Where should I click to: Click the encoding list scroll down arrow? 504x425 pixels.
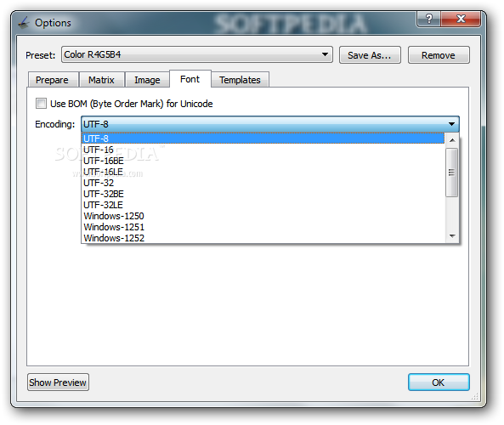(x=452, y=236)
